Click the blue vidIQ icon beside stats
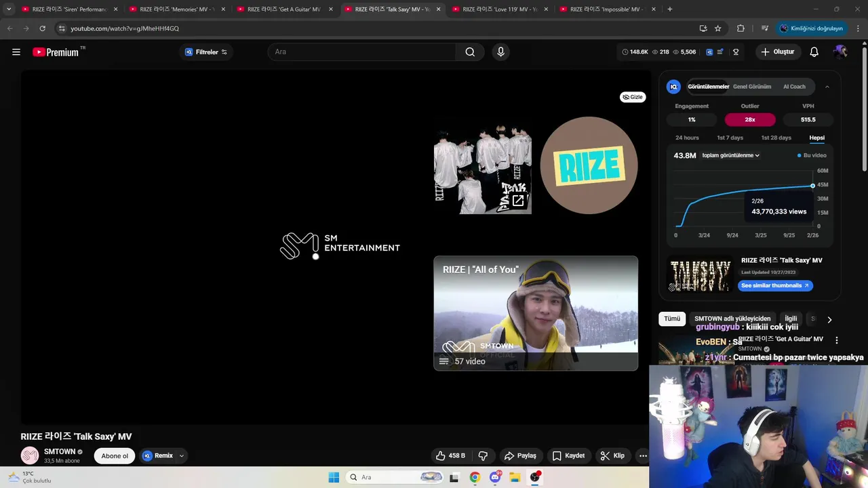This screenshot has height=488, width=868. (709, 52)
